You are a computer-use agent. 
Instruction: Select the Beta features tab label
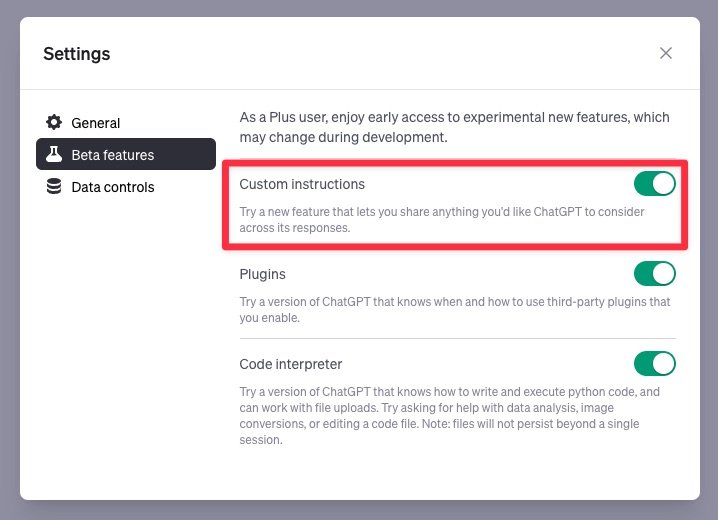click(112, 155)
